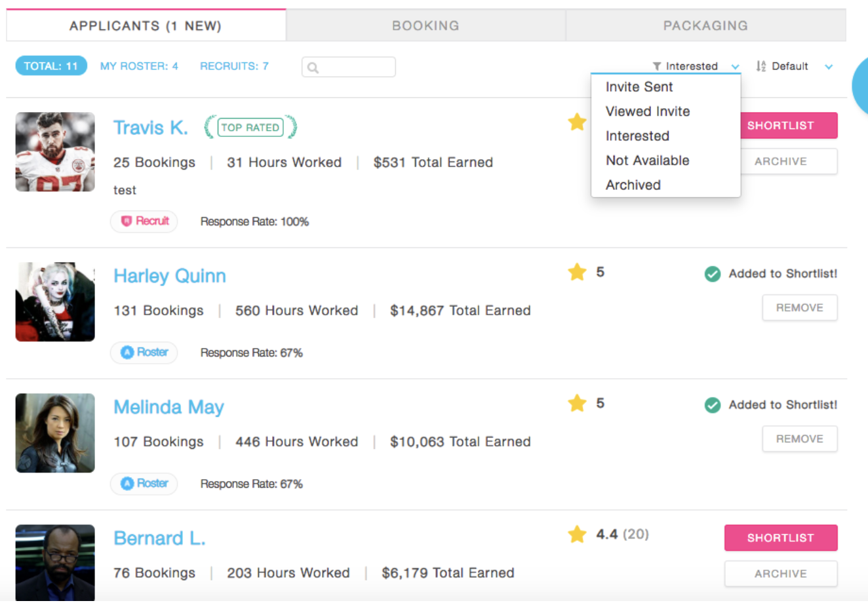
Task: Open the Packaging tab
Action: click(705, 26)
